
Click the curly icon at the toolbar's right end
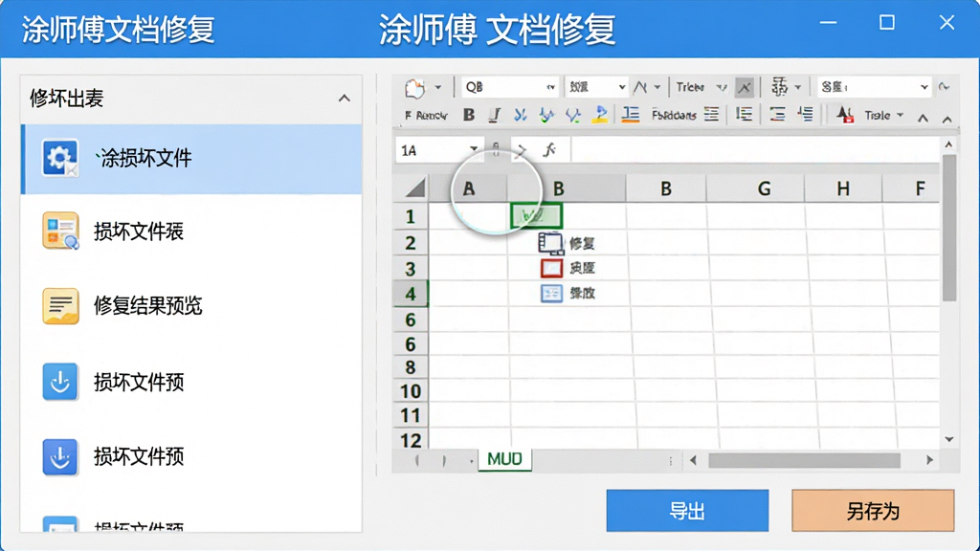point(945,87)
